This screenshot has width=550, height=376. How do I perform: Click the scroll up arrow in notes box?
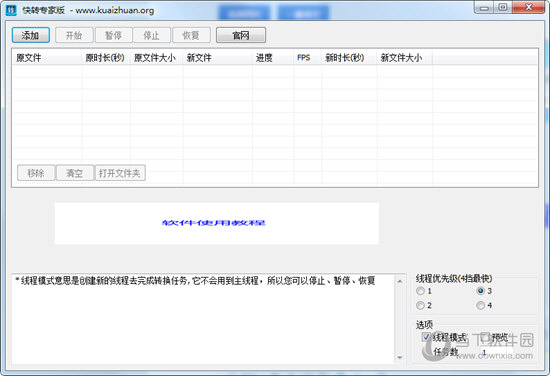(400, 281)
